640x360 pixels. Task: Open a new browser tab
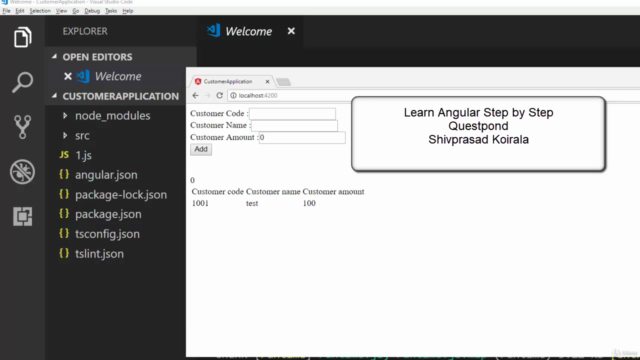[x=283, y=82]
